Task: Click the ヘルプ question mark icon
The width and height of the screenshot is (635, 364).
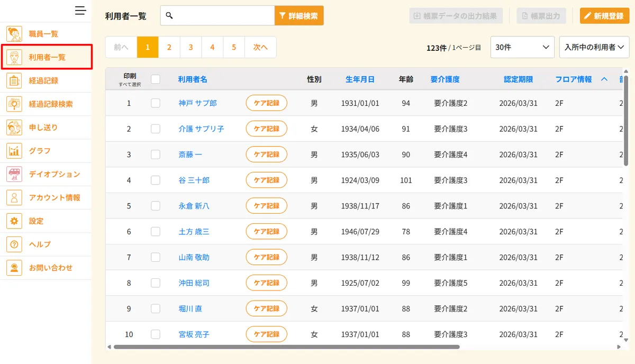Action: pyautogui.click(x=14, y=244)
